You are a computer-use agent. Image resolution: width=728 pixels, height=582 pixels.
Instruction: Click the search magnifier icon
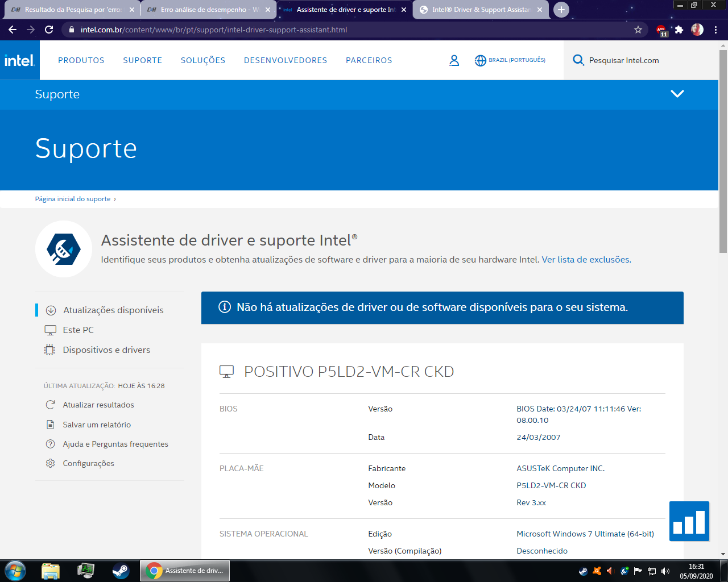click(578, 60)
